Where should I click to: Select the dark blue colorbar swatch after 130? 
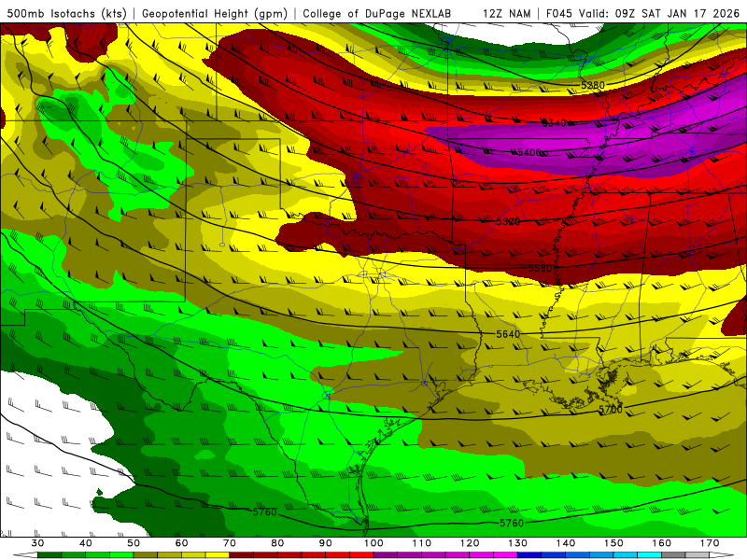[529, 555]
